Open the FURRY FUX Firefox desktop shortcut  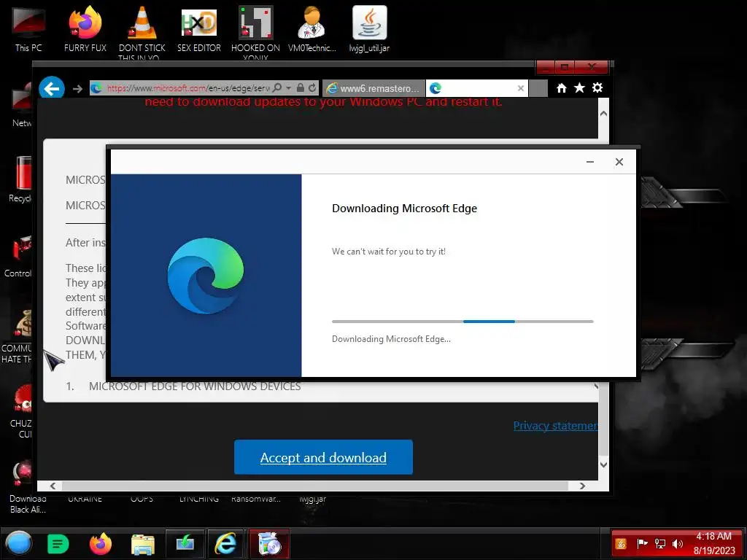click(x=85, y=28)
